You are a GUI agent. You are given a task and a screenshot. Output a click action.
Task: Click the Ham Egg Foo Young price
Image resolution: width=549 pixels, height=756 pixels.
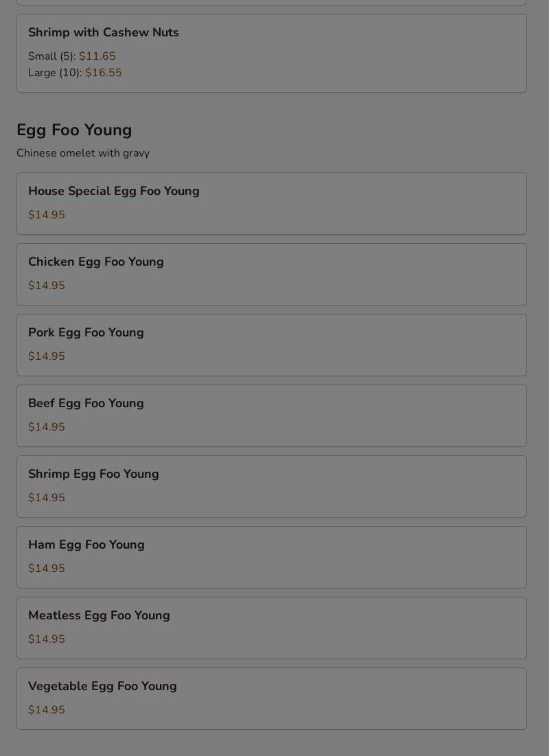click(x=47, y=569)
